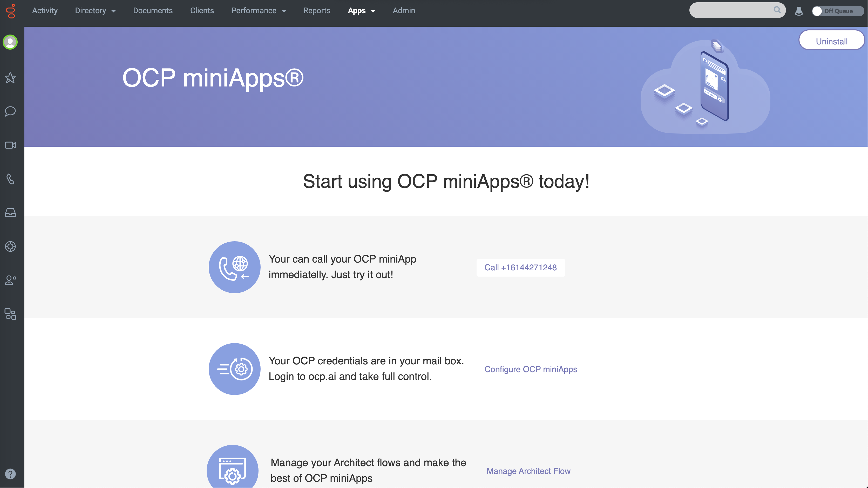Open the Clients menu
This screenshot has width=868, height=488.
tap(202, 11)
